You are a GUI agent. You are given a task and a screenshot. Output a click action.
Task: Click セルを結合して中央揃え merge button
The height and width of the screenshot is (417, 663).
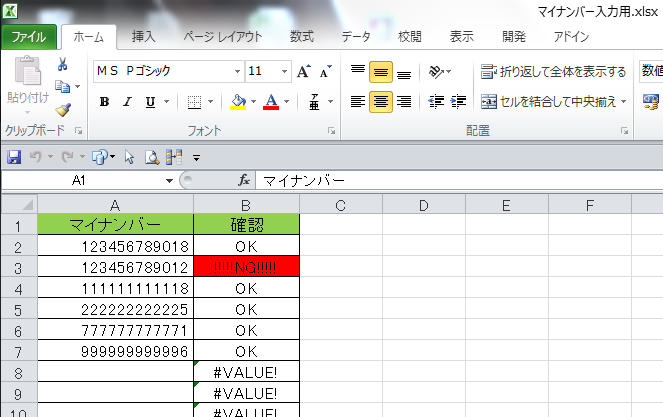553,101
